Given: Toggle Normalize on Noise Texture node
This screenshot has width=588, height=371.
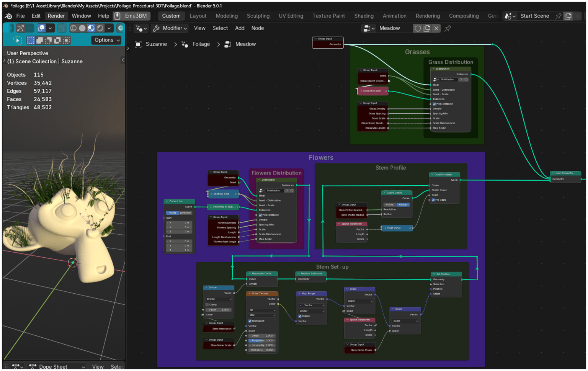Looking at the screenshot, I should pos(250,321).
